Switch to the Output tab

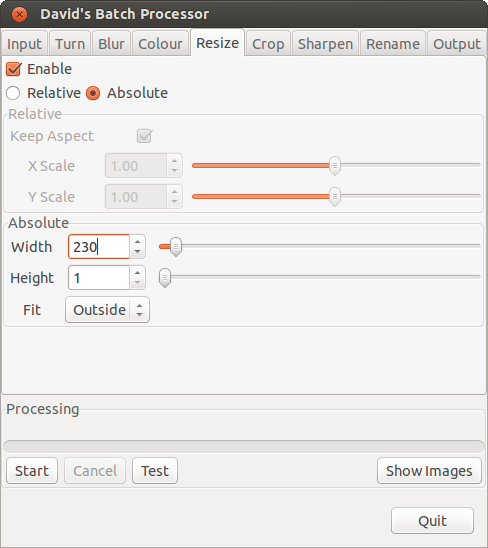(x=457, y=44)
